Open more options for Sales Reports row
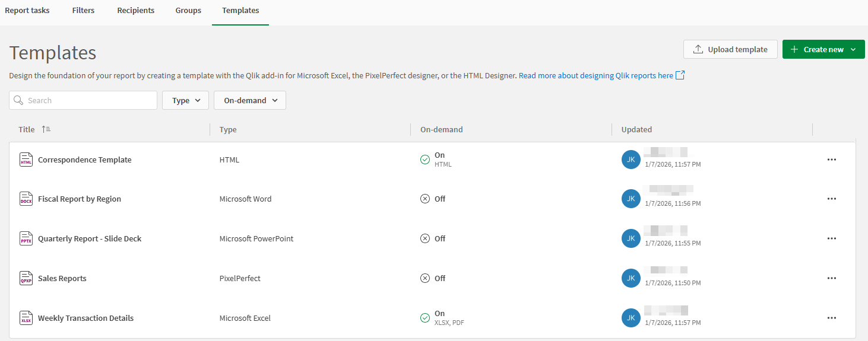 point(831,278)
